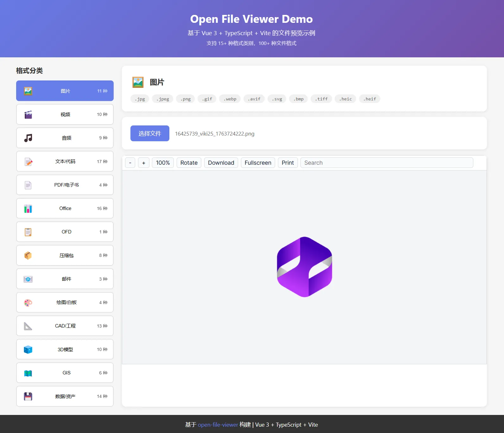
Task: Open the open-file-viewer link in footer
Action: click(218, 425)
